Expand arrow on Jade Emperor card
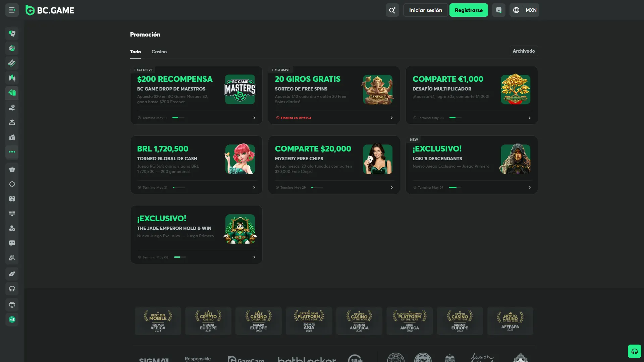Image resolution: width=644 pixels, height=362 pixels. [x=254, y=257]
